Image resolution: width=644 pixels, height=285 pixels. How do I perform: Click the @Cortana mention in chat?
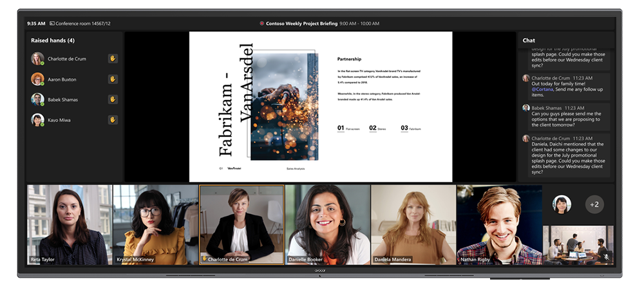[542, 89]
